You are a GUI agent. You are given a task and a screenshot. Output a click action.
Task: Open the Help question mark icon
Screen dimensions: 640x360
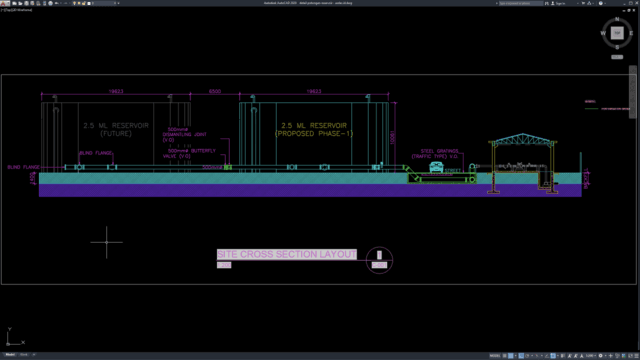pyautogui.click(x=601, y=3)
